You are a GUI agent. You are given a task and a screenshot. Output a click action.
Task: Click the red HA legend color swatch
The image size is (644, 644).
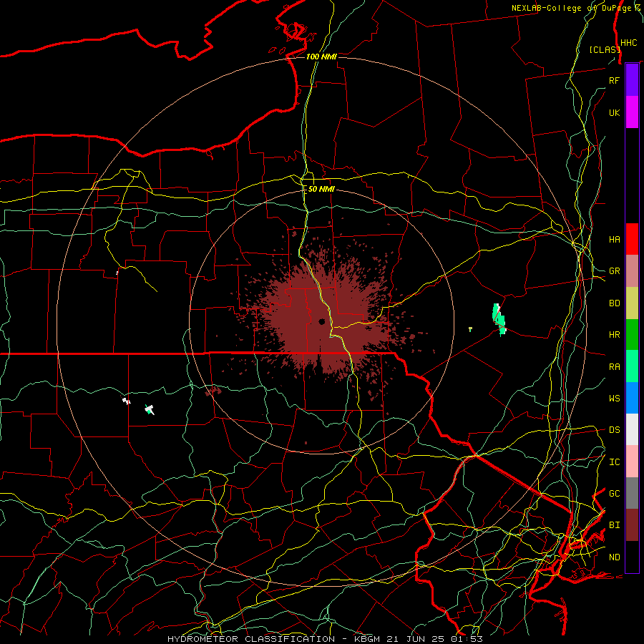click(x=632, y=239)
